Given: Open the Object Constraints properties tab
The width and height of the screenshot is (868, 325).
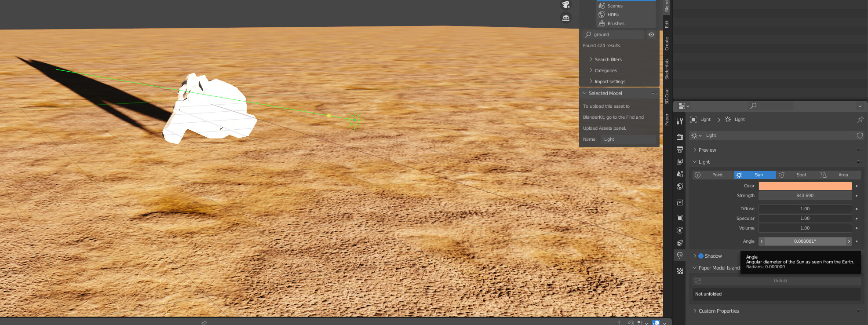Looking at the screenshot, I should 680,243.
